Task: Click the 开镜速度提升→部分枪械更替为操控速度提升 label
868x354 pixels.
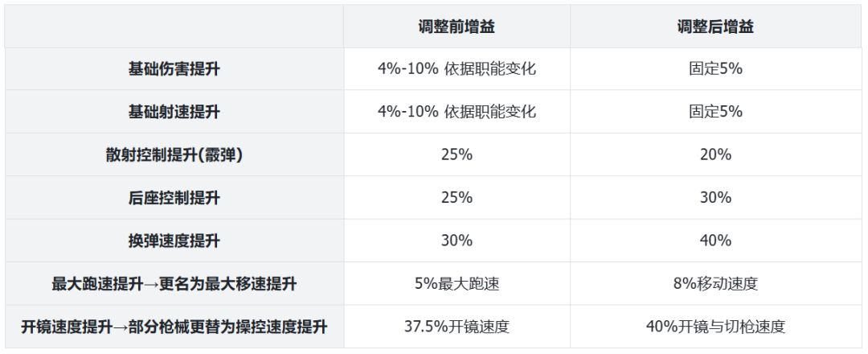Action: 174,327
